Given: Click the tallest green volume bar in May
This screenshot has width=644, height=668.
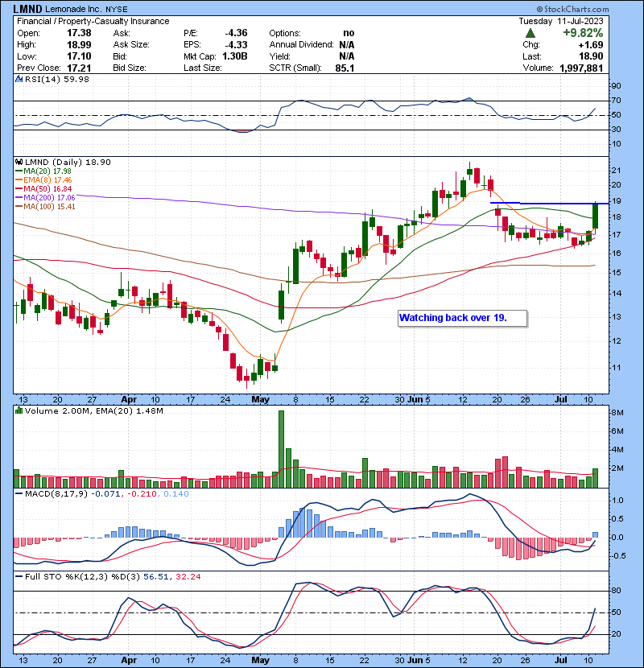Looking at the screenshot, I should [x=281, y=449].
